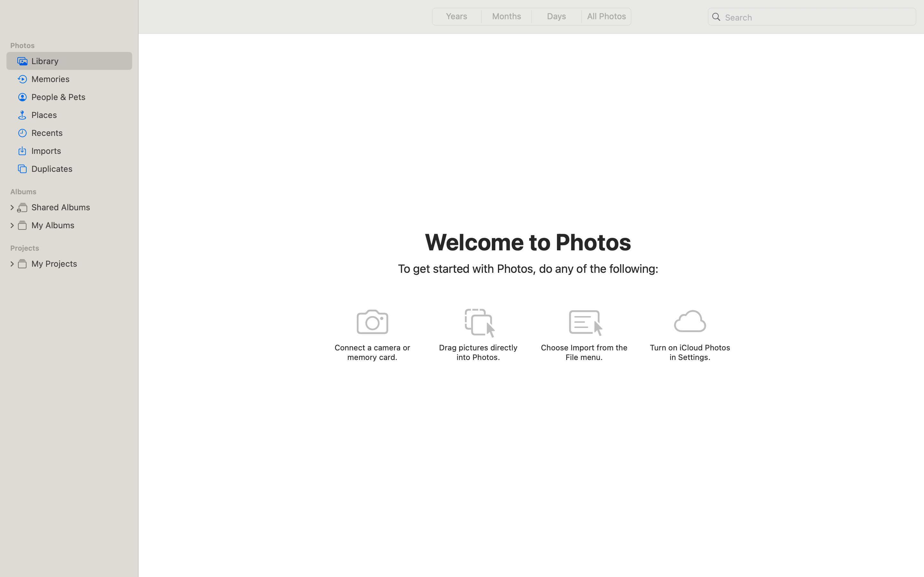Click the Memories sidebar icon
Screen dimensions: 924x577
click(x=22, y=79)
